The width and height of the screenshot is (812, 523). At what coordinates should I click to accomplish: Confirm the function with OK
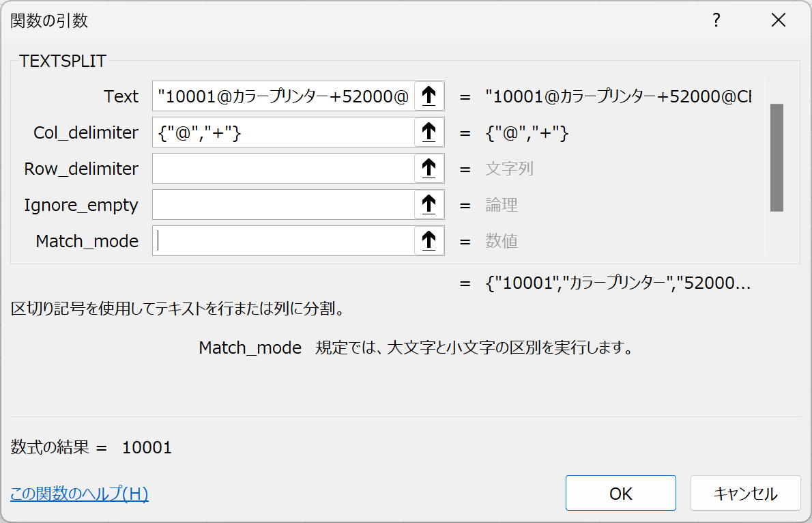pos(621,493)
